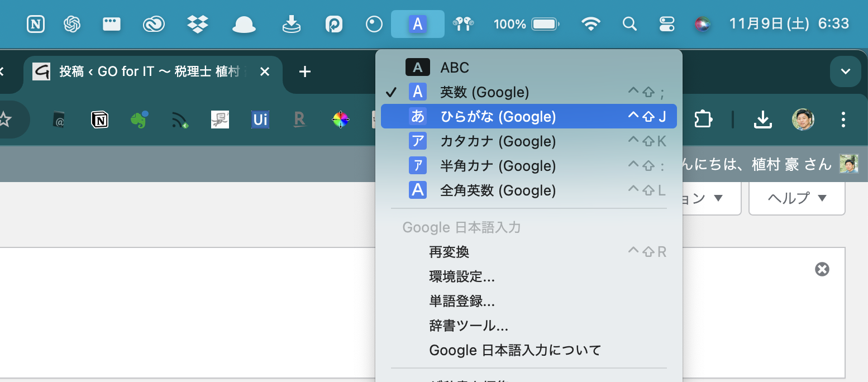Image resolution: width=868 pixels, height=382 pixels.
Task: Expand the Chrome tab search dropdown
Action: (x=845, y=71)
